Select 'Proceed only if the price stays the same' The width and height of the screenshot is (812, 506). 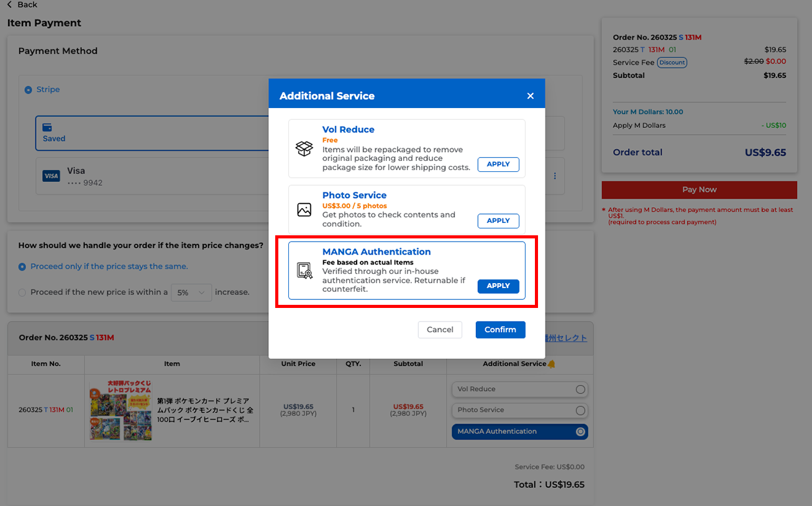(x=22, y=267)
